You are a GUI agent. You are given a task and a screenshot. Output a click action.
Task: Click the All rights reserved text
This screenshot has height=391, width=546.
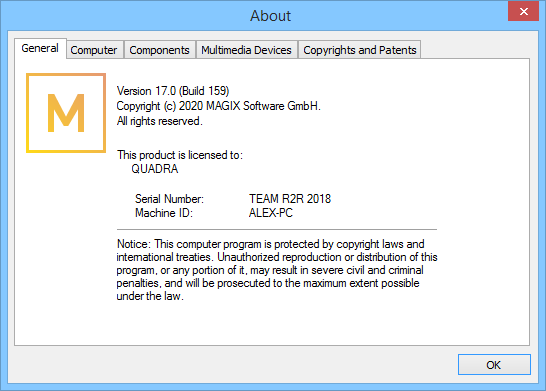[159, 121]
